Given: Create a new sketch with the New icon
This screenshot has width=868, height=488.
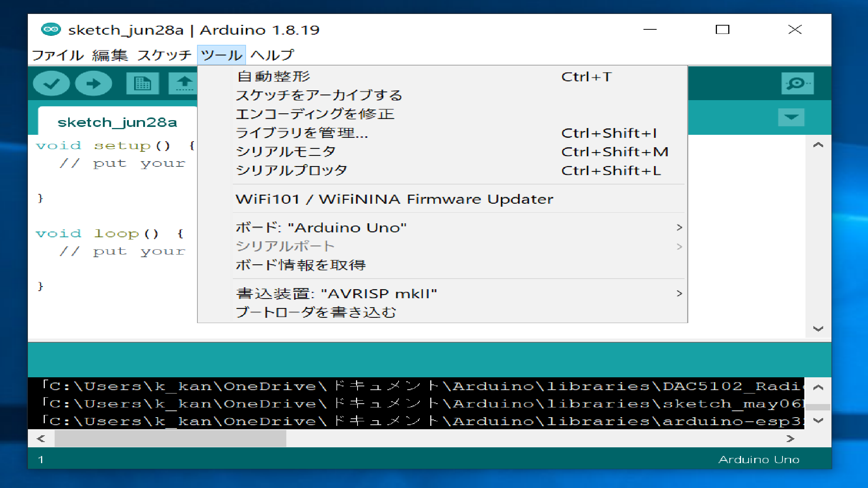Looking at the screenshot, I should click(x=142, y=83).
